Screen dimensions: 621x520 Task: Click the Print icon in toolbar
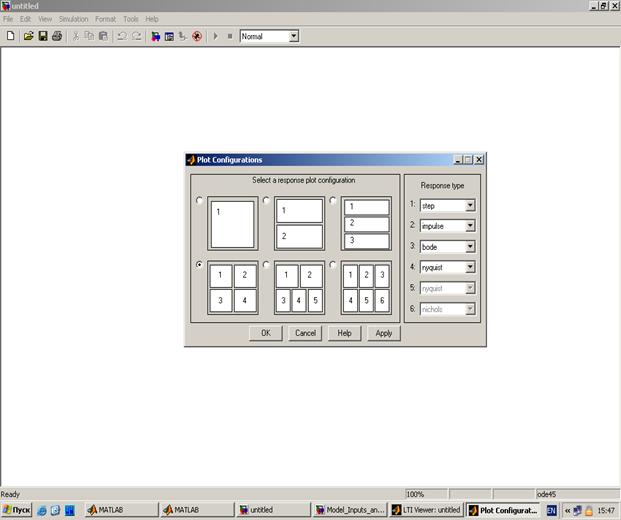point(57,36)
